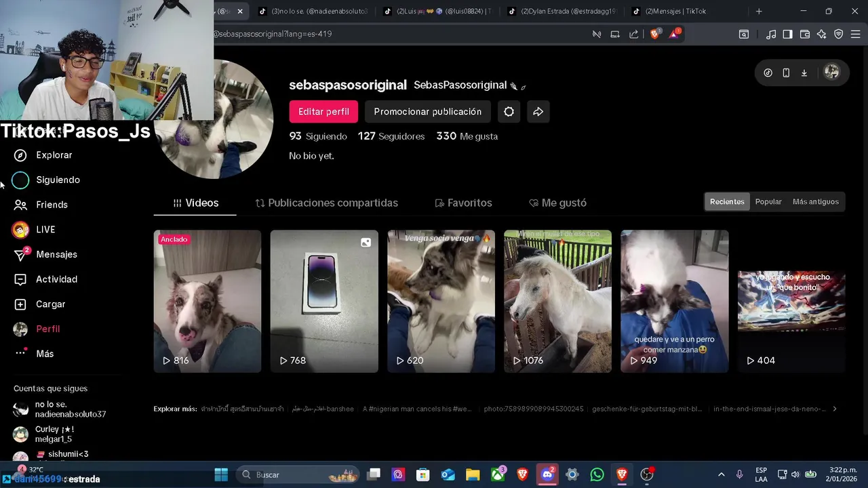The image size is (868, 488).
Task: Open the LIVE section
Action: tap(34, 230)
